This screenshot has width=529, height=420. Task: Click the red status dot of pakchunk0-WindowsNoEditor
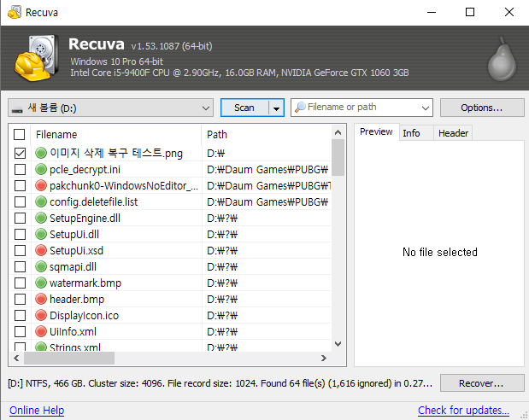click(41, 185)
